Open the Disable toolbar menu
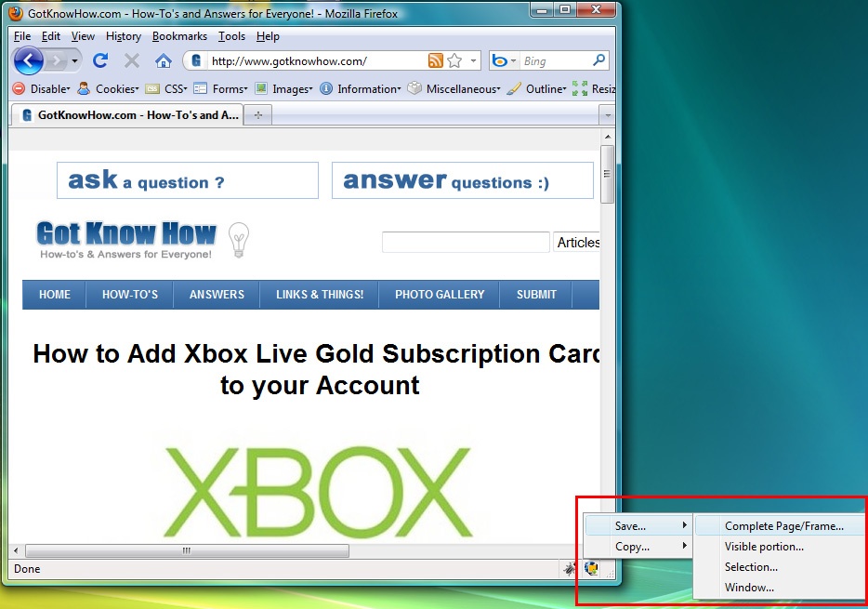Viewport: 868px width, 609px height. (42, 88)
